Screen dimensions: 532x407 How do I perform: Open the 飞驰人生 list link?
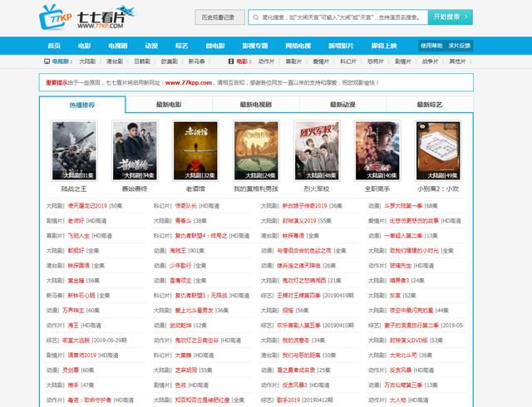coord(79,235)
